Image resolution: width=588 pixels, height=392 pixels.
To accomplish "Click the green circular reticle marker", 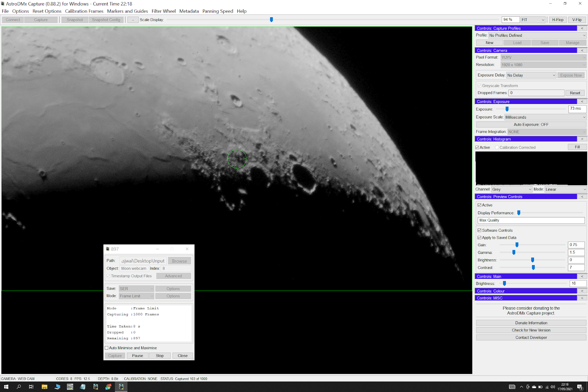I will [x=237, y=159].
